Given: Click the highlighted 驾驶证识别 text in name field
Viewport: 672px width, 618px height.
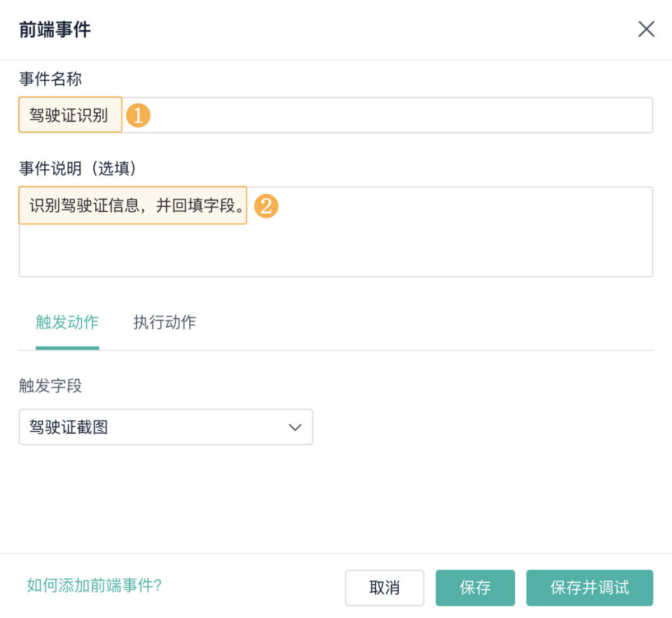Looking at the screenshot, I should click(69, 115).
